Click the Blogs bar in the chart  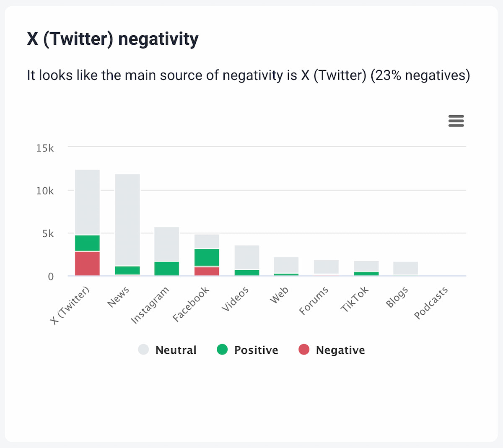406,268
